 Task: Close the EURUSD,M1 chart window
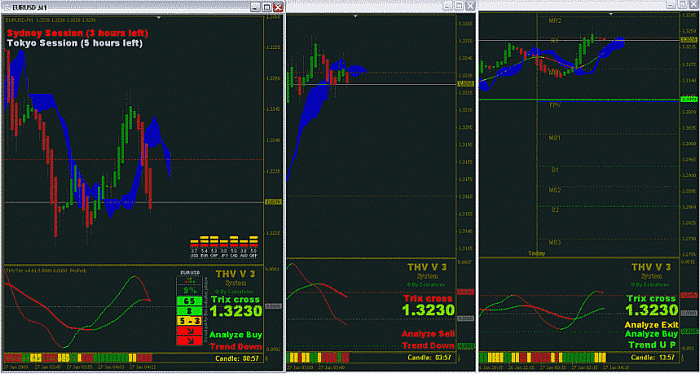pyautogui.click(x=278, y=7)
